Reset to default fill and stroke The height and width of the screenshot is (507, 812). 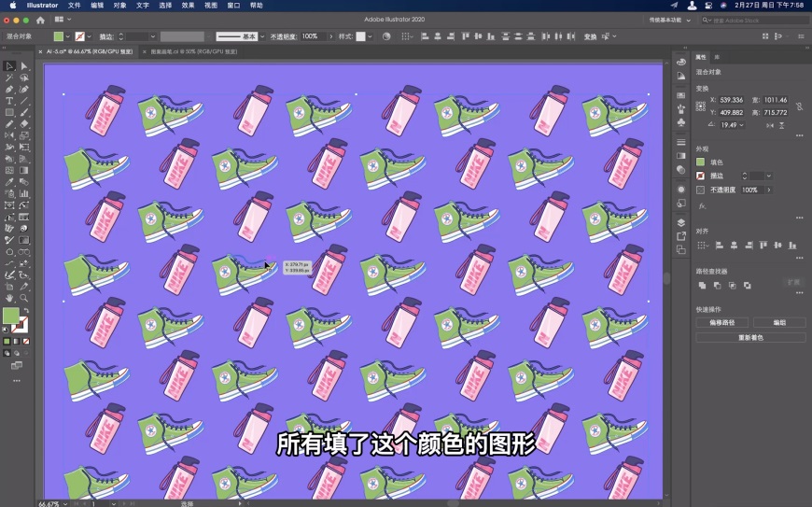coord(6,330)
